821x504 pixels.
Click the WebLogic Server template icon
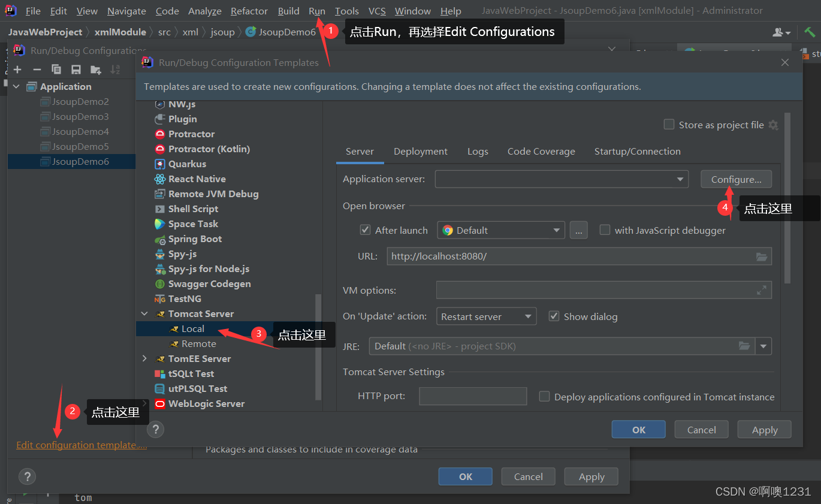point(159,404)
